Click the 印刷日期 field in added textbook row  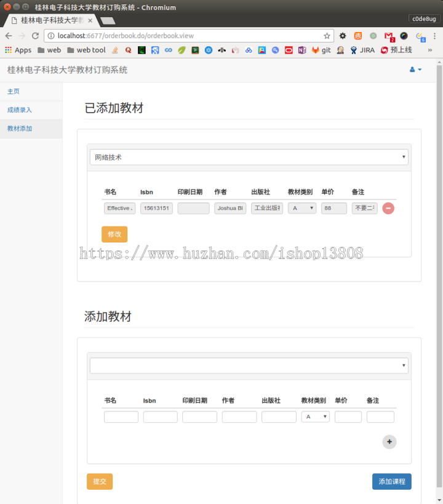pyautogui.click(x=194, y=208)
